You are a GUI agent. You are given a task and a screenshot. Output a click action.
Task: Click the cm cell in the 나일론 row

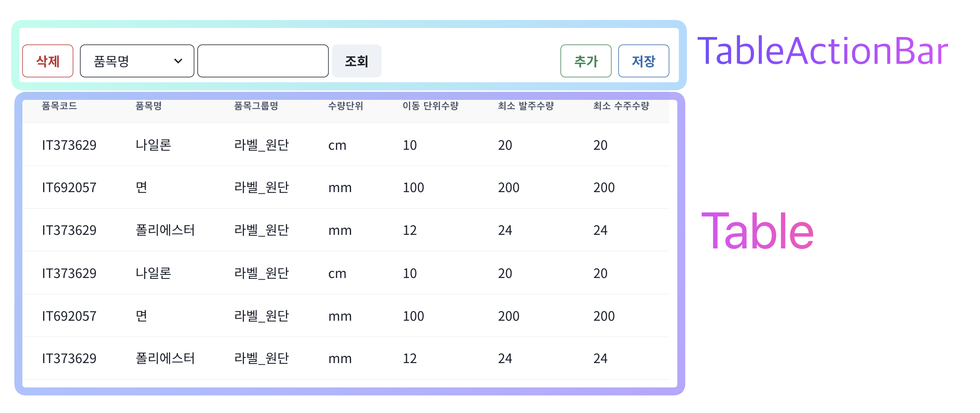337,145
